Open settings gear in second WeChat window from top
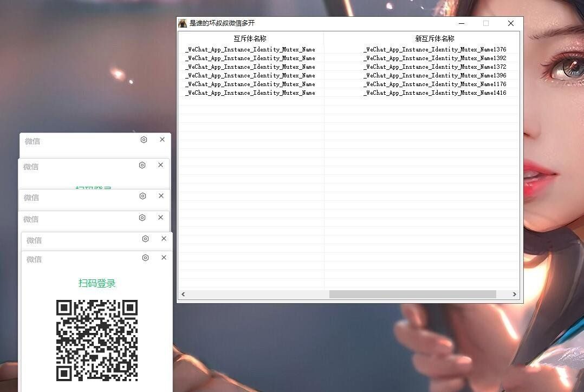Viewport: 584px width, 392px height. pyautogui.click(x=142, y=165)
